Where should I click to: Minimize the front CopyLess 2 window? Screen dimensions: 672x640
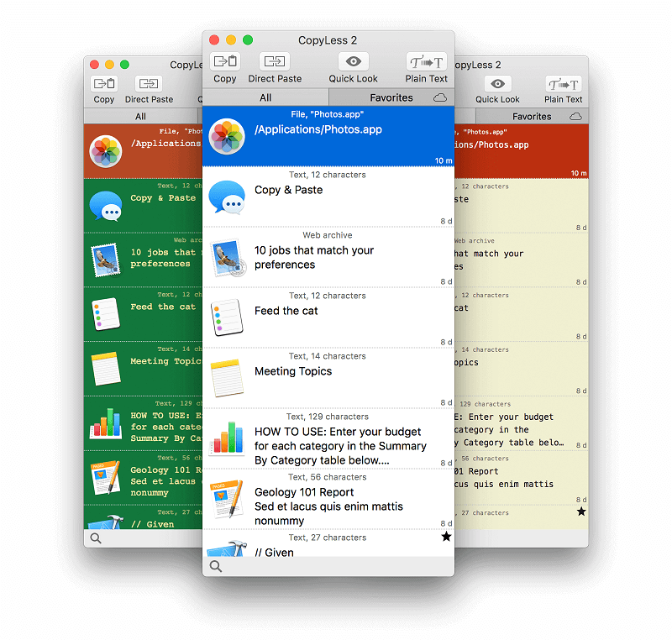point(231,39)
